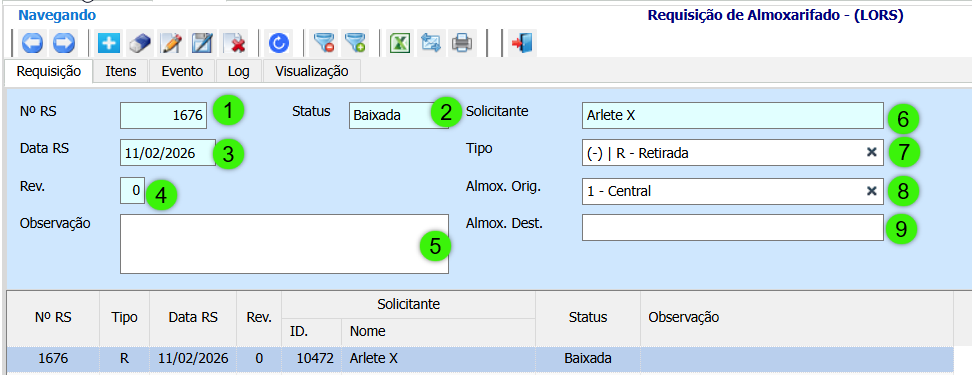
Task: Sort by Status column header
Action: [588, 317]
